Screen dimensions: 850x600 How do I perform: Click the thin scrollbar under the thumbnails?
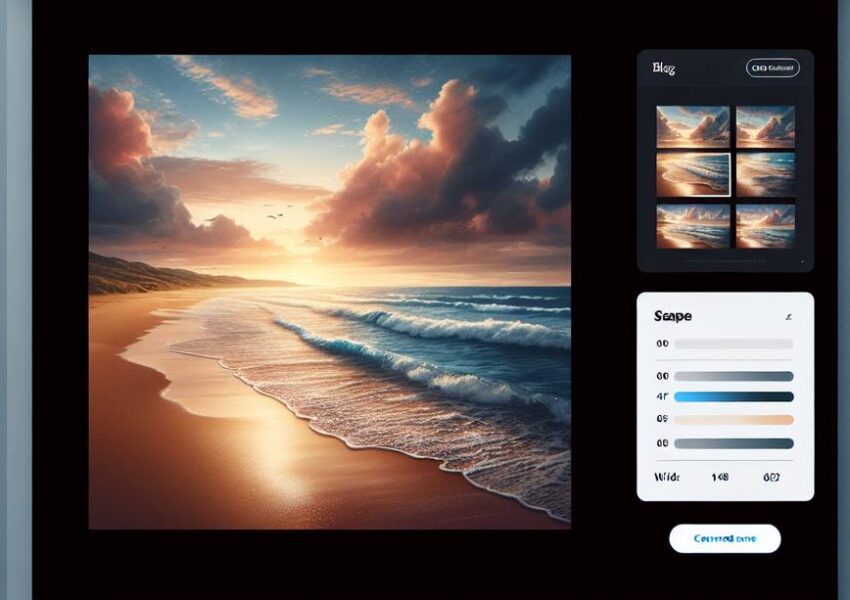tap(725, 261)
